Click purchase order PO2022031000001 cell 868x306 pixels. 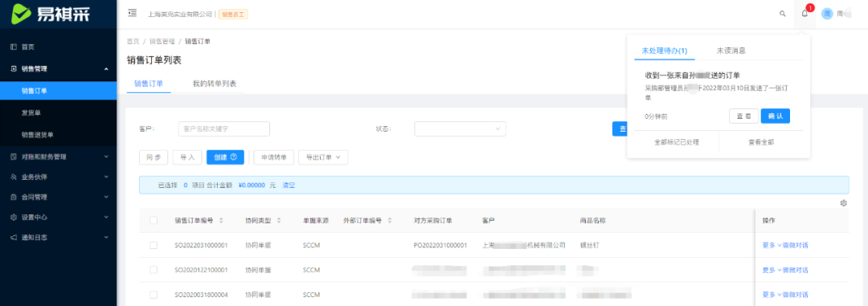pyautogui.click(x=440, y=245)
